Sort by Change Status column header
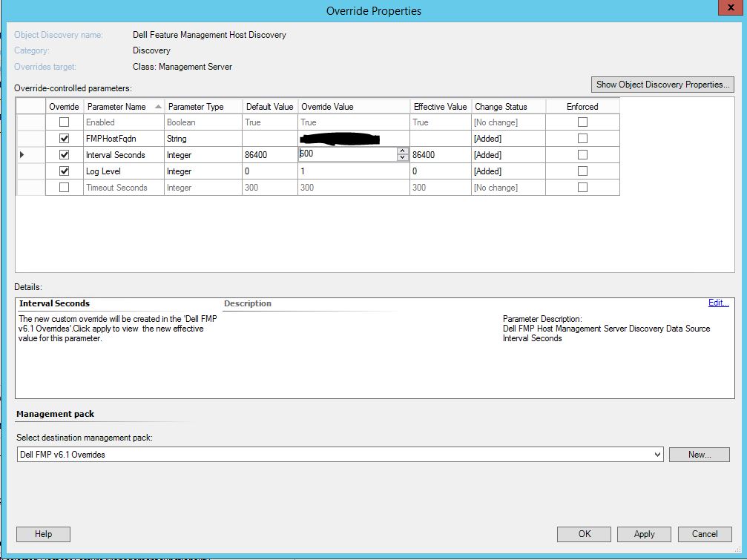This screenshot has width=747, height=560. [508, 107]
